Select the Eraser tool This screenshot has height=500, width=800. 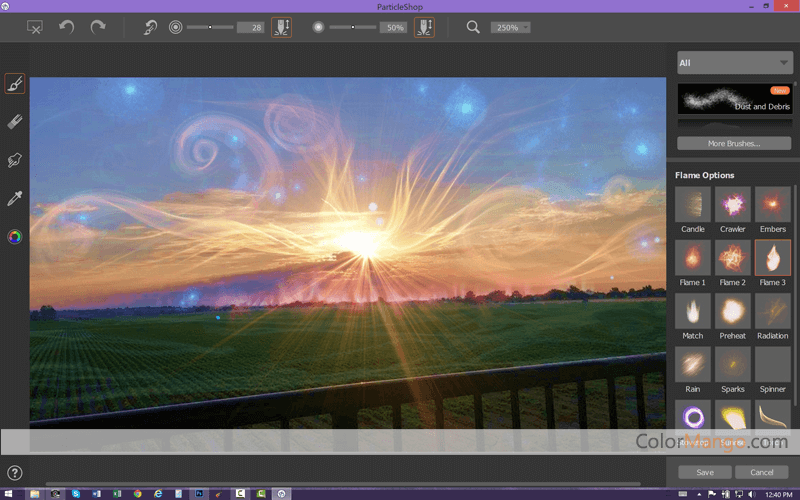pos(15,122)
